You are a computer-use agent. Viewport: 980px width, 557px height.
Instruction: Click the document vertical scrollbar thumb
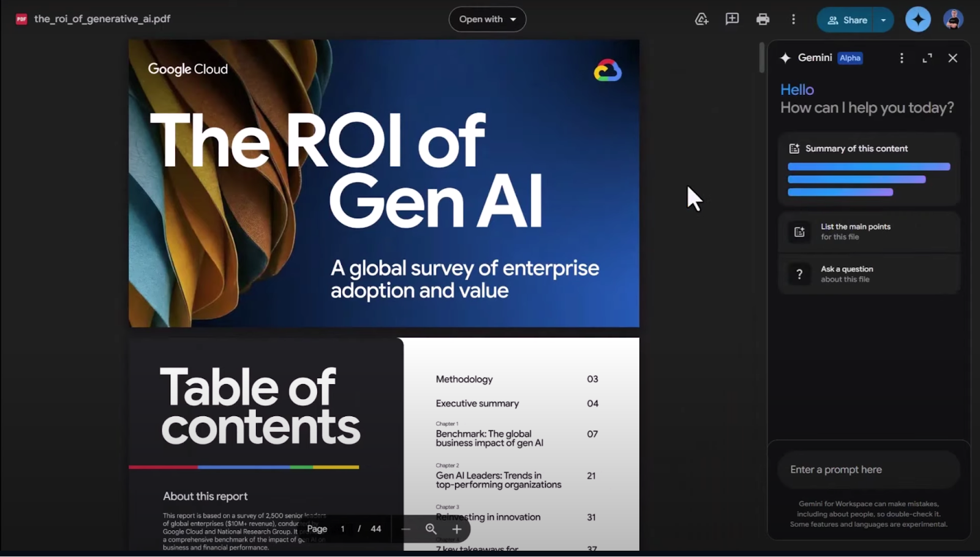click(x=761, y=58)
